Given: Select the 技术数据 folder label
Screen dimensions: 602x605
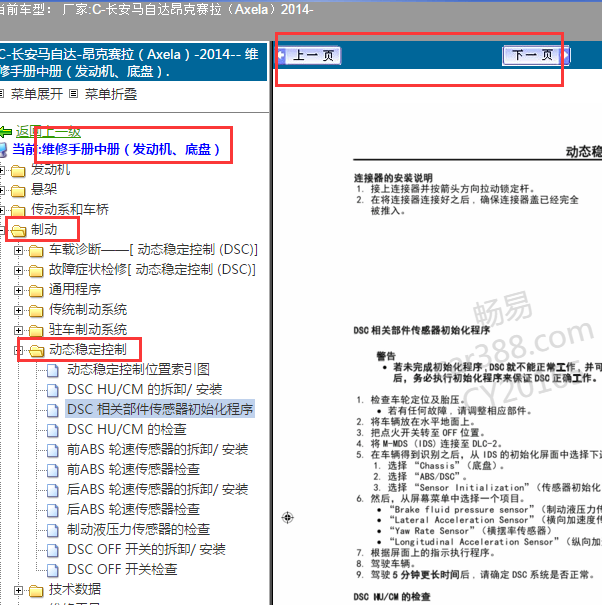Looking at the screenshot, I should [x=75, y=589].
